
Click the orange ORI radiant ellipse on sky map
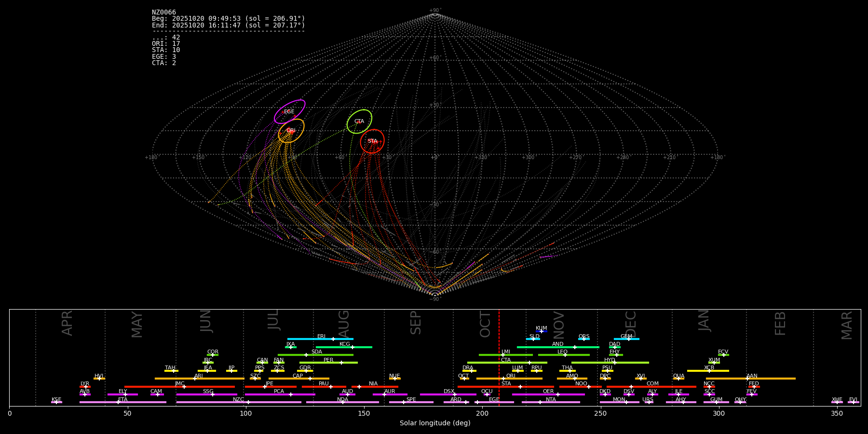click(x=291, y=131)
